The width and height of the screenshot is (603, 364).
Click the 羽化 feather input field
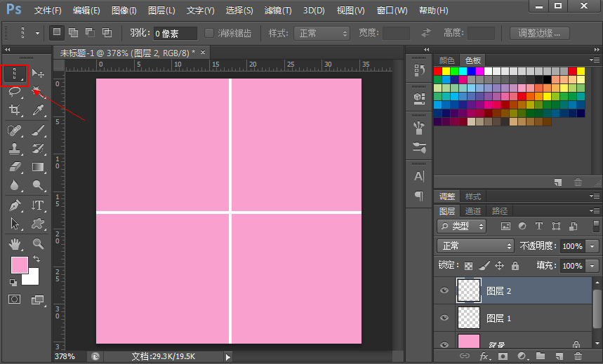175,34
